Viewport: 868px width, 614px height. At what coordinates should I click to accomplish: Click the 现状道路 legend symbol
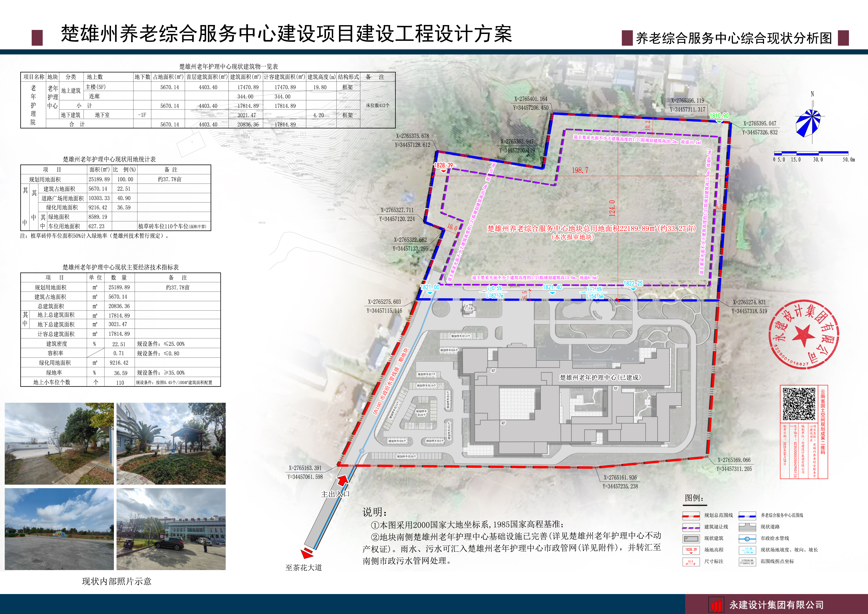pyautogui.click(x=747, y=527)
